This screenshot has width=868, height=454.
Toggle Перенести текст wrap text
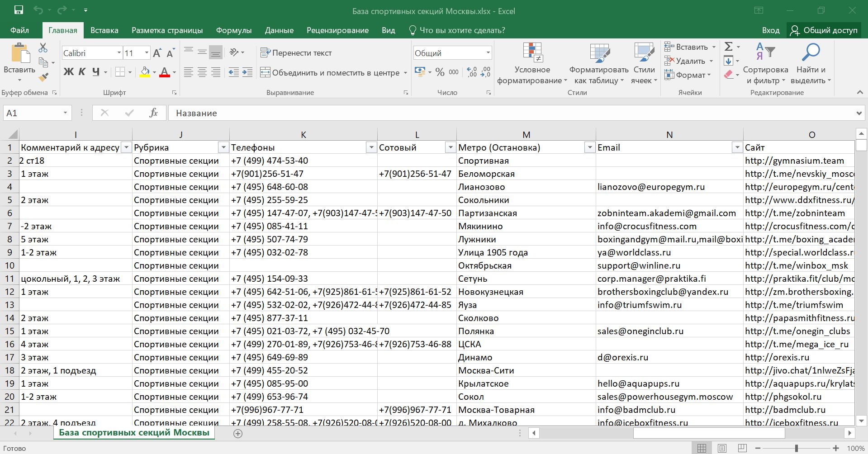[296, 53]
